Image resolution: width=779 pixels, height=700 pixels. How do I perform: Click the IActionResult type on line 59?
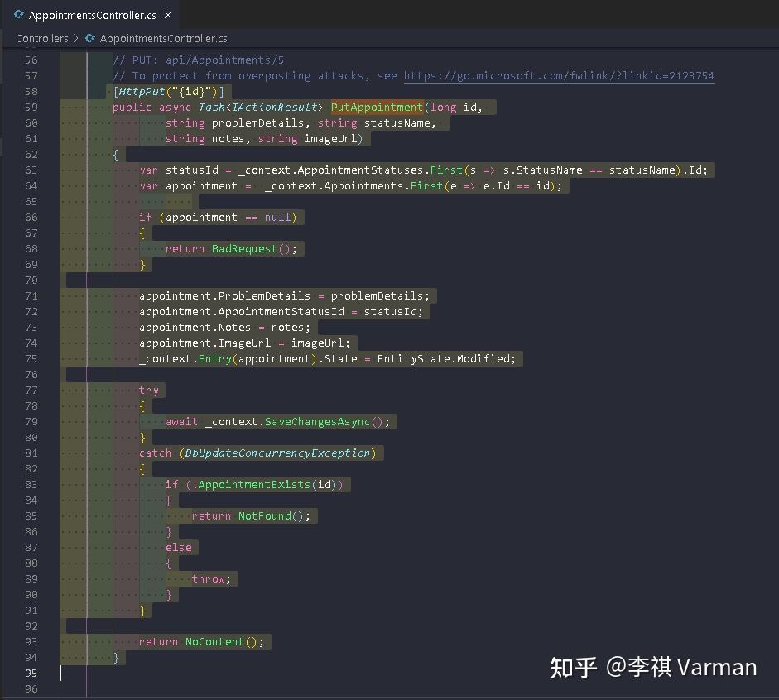(x=274, y=108)
